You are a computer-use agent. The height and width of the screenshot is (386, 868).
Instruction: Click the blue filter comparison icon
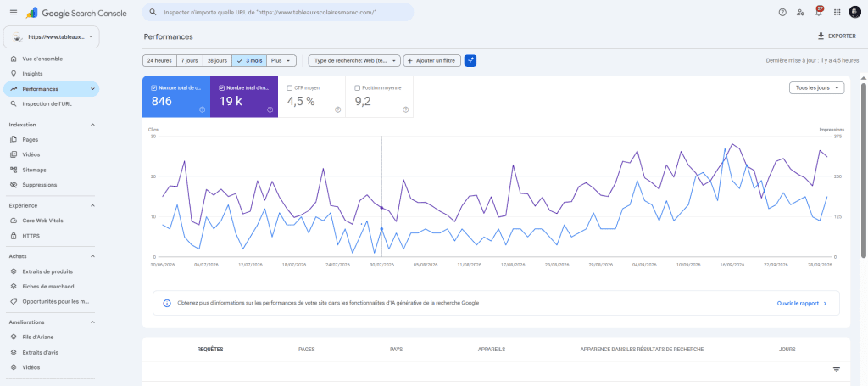[470, 61]
